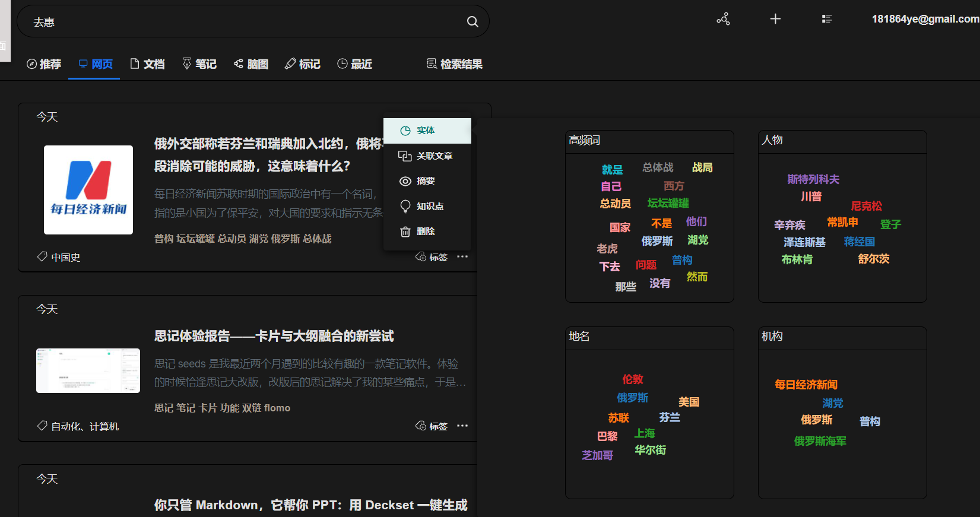980x517 pixels.
Task: Select organization 每日经济新闻 in 机构 panel
Action: click(x=806, y=385)
